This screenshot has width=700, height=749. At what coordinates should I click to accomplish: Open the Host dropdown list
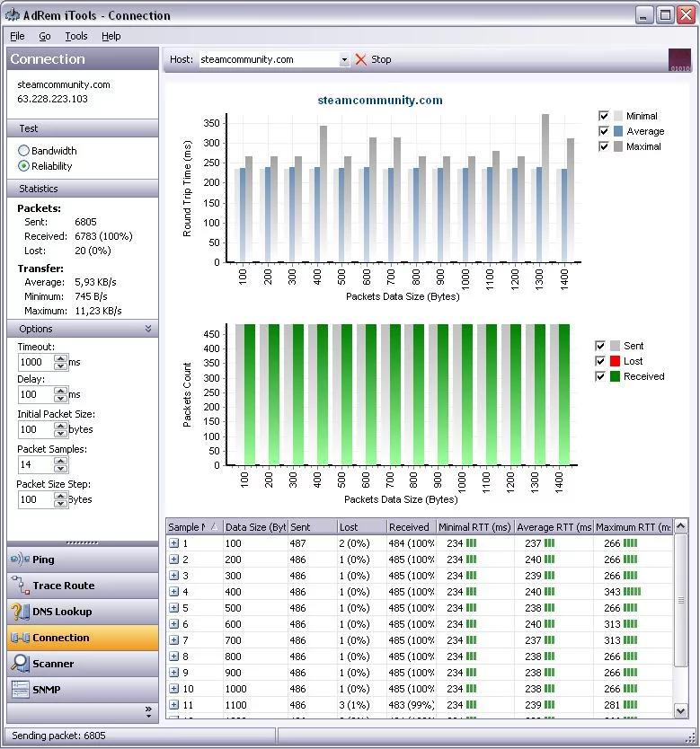coord(344,60)
